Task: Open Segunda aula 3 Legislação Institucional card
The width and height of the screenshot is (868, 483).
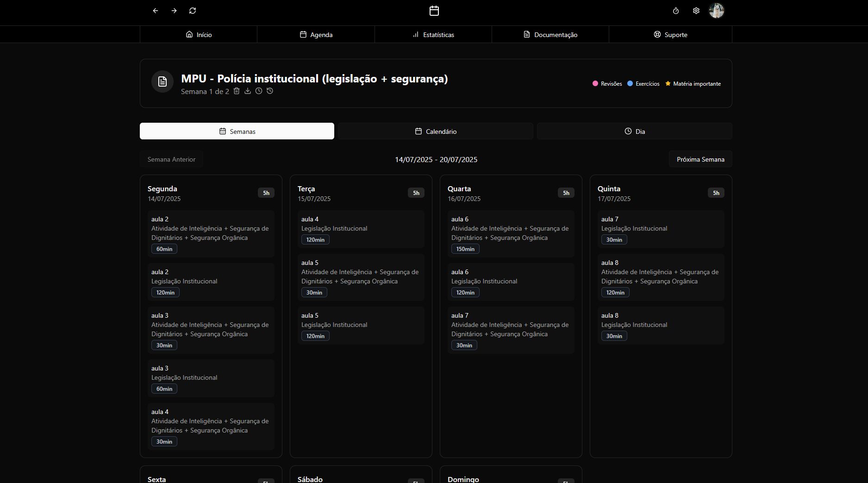Action: tap(211, 378)
